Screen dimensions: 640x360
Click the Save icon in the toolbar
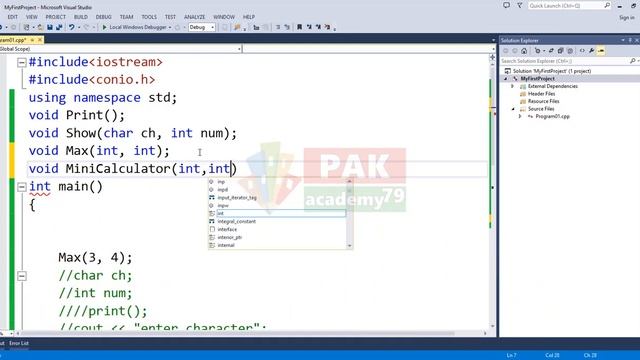(x=50, y=27)
